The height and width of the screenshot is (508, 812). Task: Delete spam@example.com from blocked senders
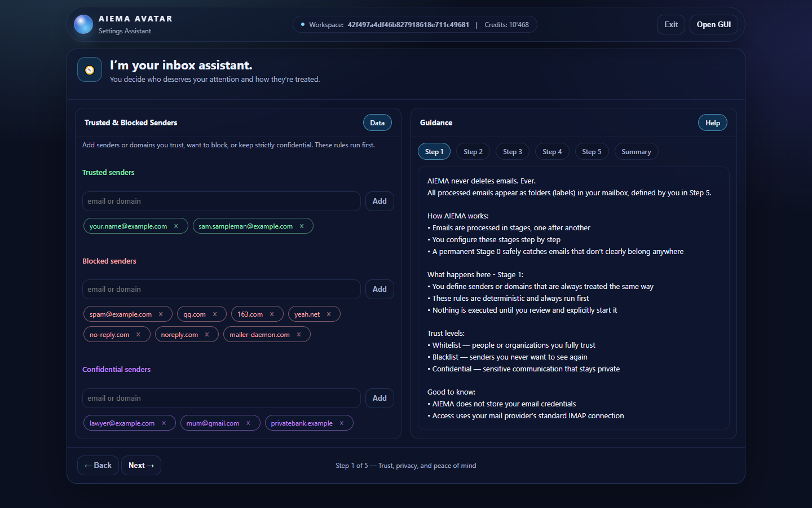[x=161, y=314]
